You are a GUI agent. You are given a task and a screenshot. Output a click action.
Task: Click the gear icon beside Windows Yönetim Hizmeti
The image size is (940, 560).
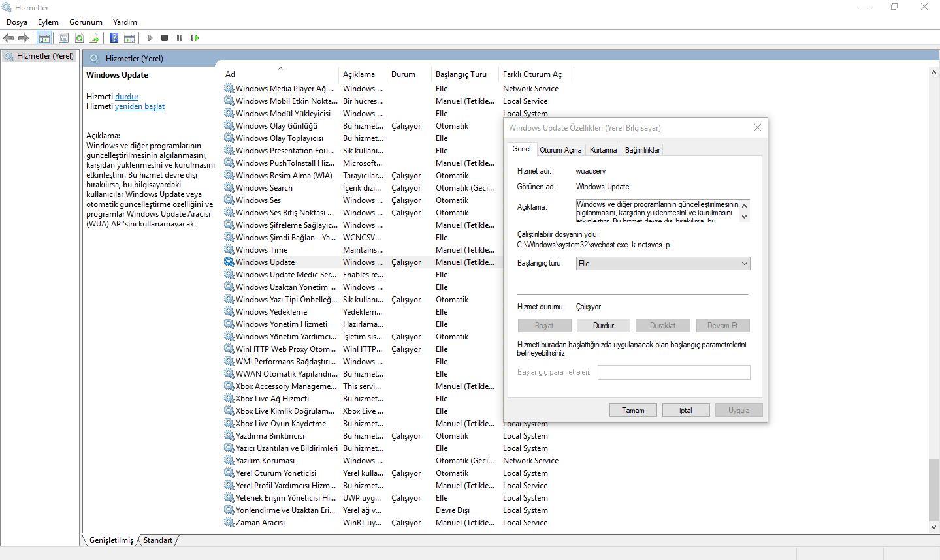[x=229, y=324]
